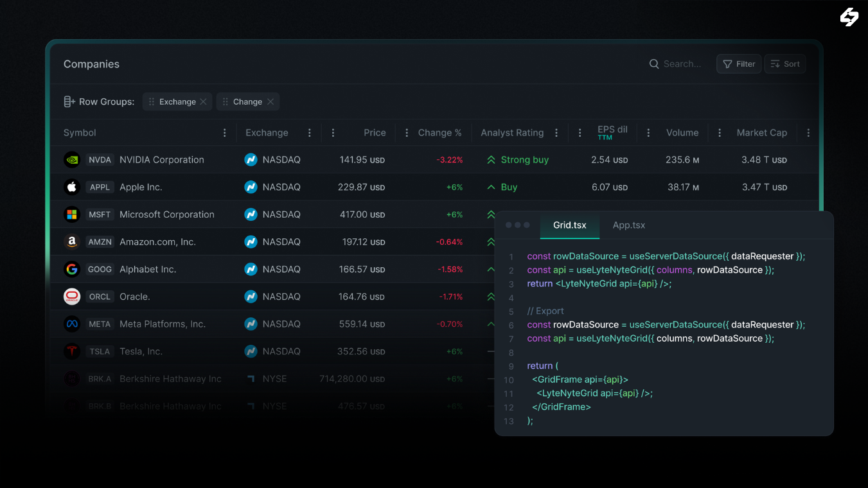Click the GOOG ticker badge
The image size is (868, 488).
pyautogui.click(x=100, y=270)
